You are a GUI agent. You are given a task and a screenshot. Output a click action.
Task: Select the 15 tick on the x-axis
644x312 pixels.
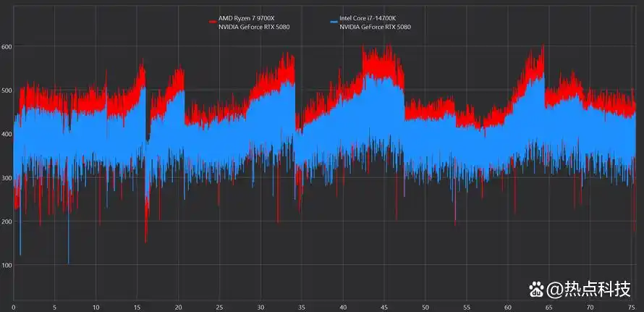(137, 307)
